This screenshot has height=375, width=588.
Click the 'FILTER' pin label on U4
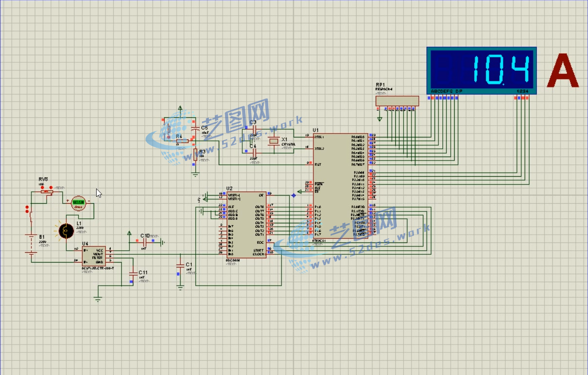point(98,258)
